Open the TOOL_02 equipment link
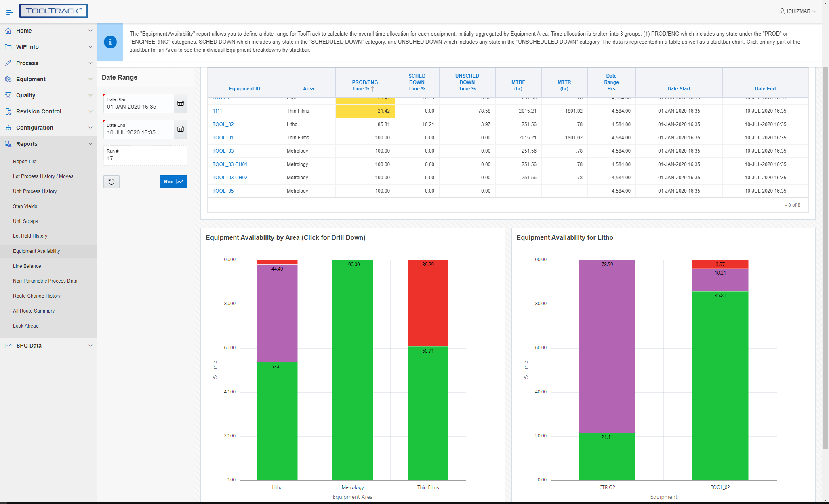Viewport: 829px width, 504px height. click(223, 124)
